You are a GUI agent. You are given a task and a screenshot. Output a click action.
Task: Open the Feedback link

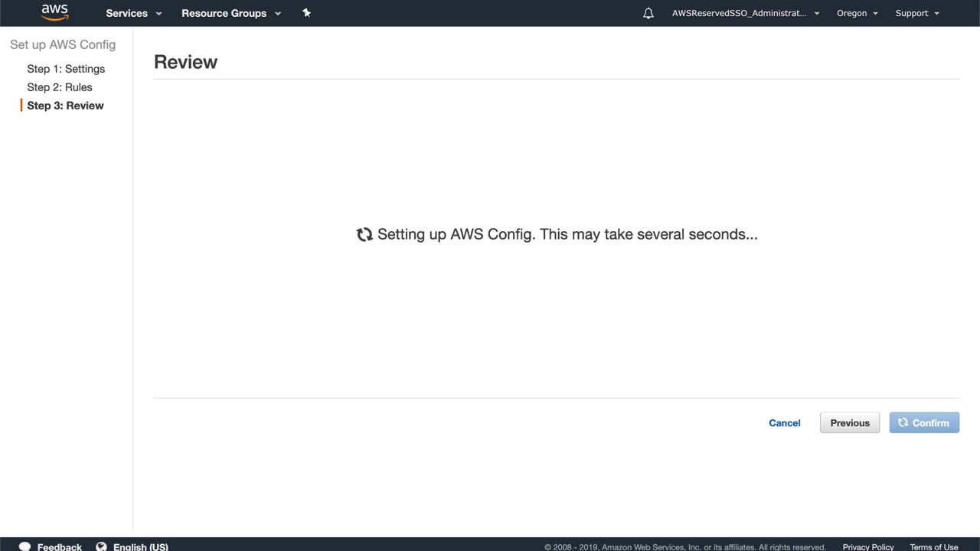click(x=60, y=546)
